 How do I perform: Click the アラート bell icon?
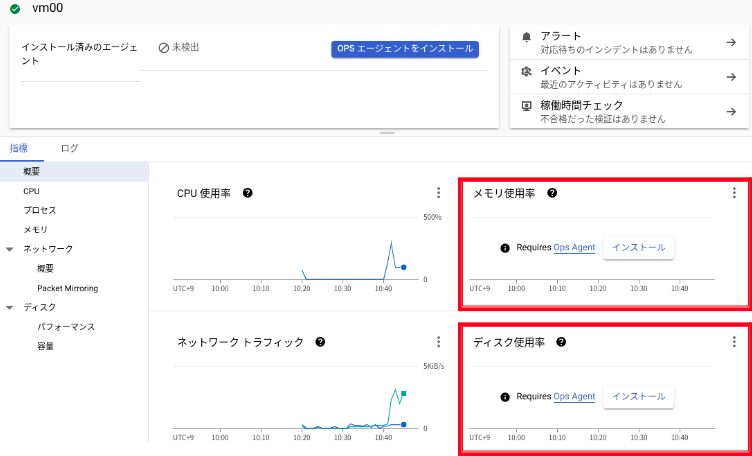[527, 37]
